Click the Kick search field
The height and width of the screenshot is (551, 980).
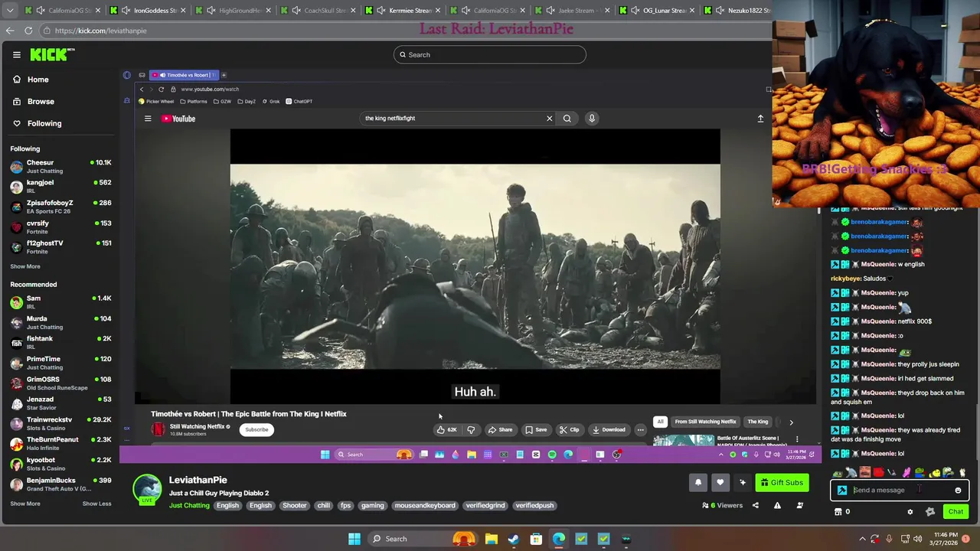(490, 54)
